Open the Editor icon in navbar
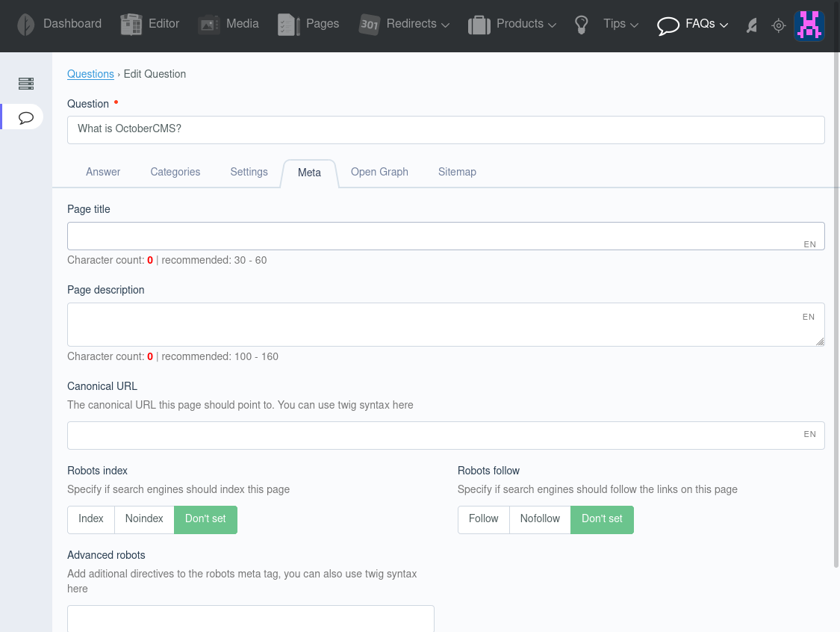Viewport: 840px width, 632px height. (x=131, y=25)
